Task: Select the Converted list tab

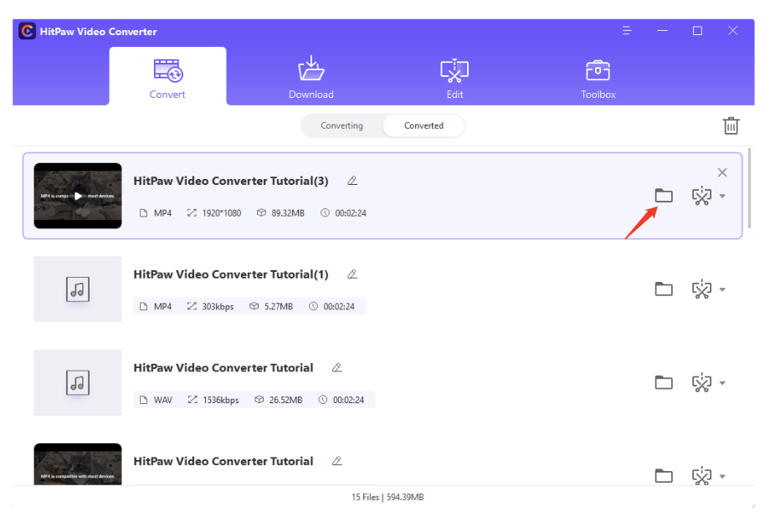Action: pyautogui.click(x=423, y=125)
